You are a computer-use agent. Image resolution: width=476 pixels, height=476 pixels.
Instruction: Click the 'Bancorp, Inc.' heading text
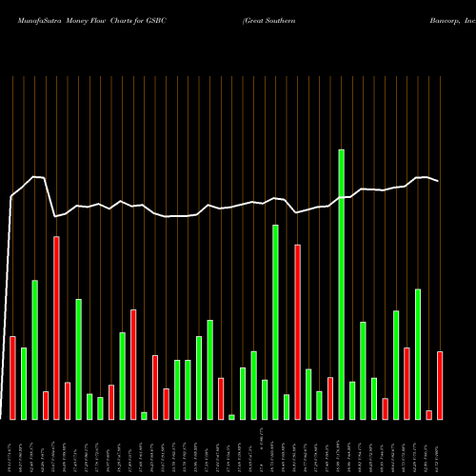pos(453,21)
